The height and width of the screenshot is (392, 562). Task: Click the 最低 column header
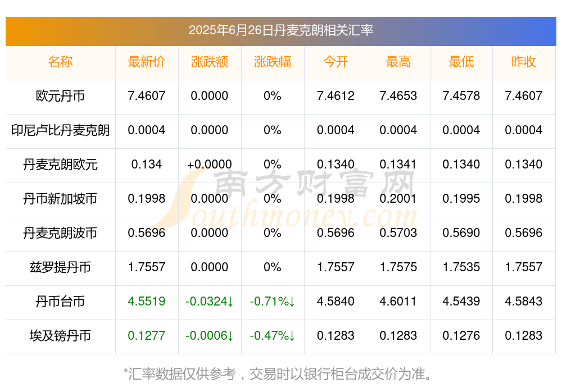[461, 62]
